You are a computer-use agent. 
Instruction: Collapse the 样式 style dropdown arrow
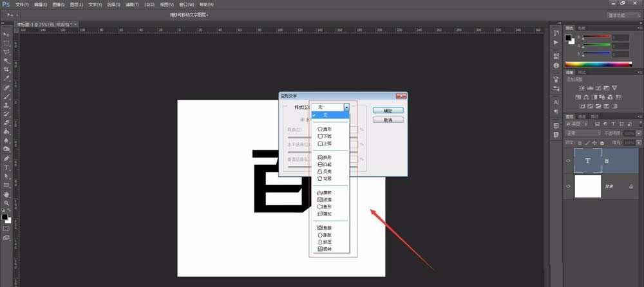coord(346,107)
